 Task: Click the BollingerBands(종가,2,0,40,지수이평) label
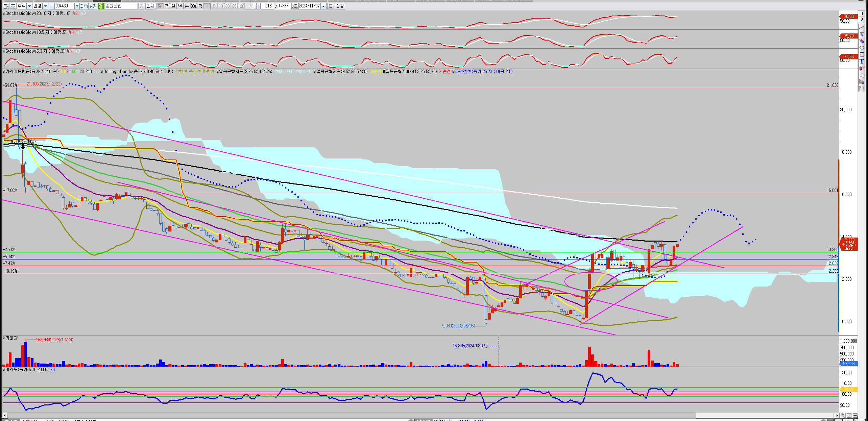click(x=138, y=71)
